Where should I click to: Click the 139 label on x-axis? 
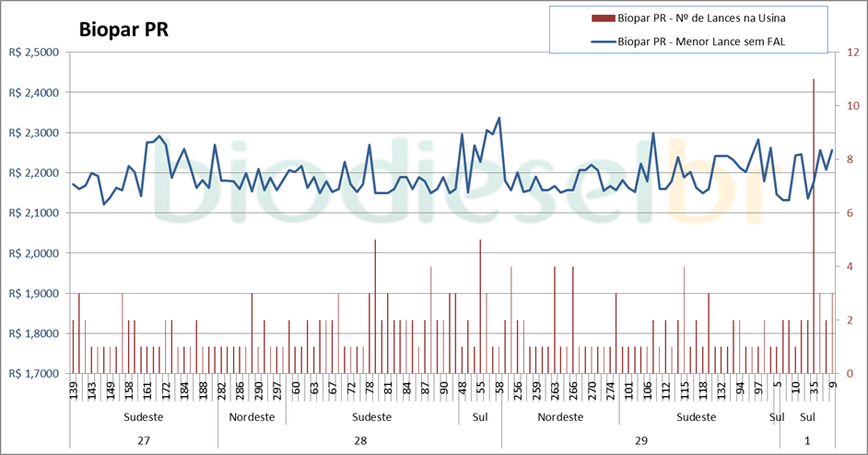74,391
